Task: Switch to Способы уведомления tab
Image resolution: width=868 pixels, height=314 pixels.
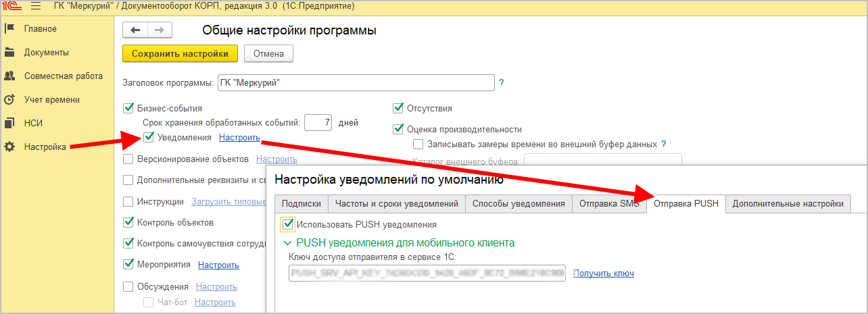Action: pyautogui.click(x=519, y=204)
